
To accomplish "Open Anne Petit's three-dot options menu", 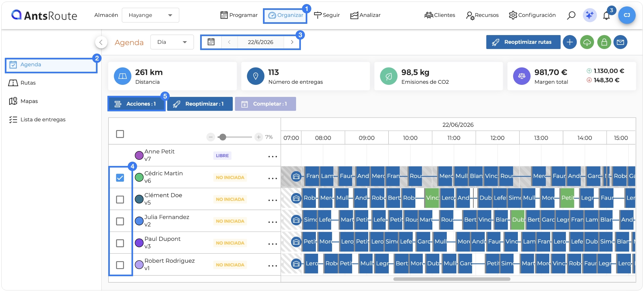I will click(x=273, y=156).
